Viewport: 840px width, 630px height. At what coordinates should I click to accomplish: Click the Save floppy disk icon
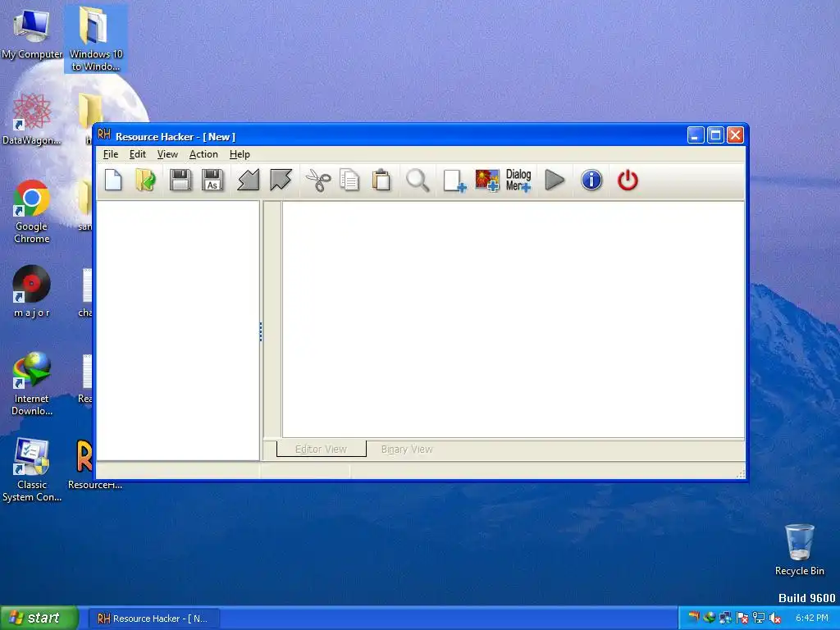pos(180,180)
